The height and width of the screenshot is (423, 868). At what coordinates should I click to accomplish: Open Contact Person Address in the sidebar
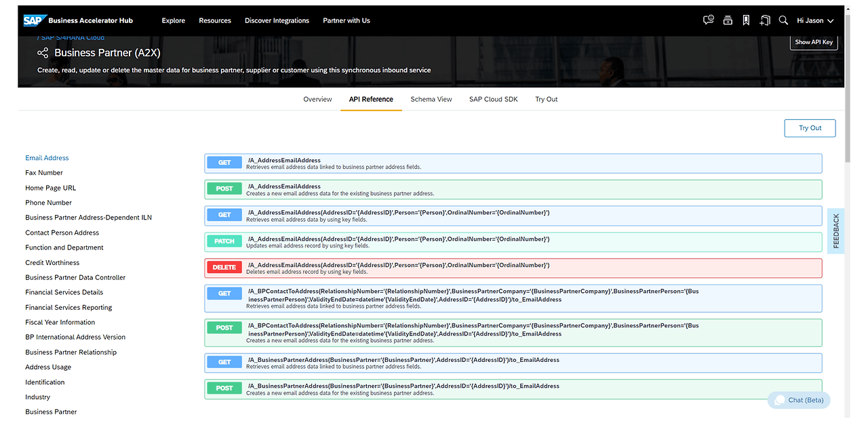[62, 233]
